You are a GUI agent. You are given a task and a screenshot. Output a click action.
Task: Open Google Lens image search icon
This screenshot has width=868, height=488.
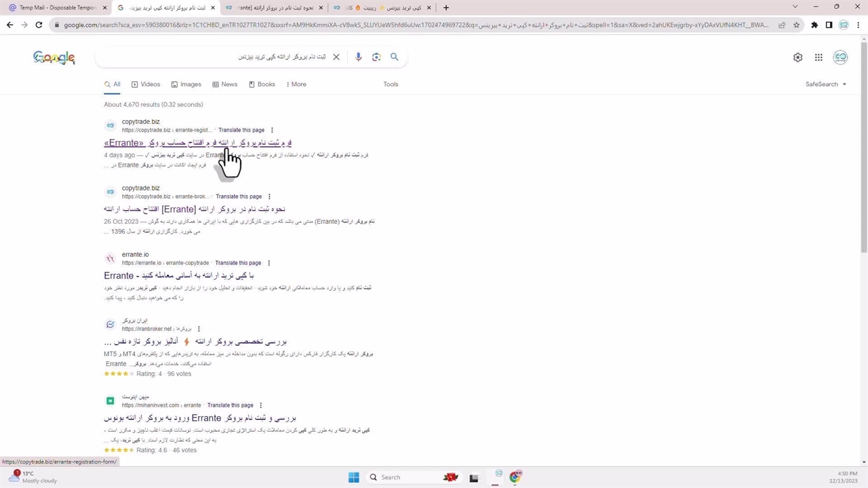[x=376, y=57]
